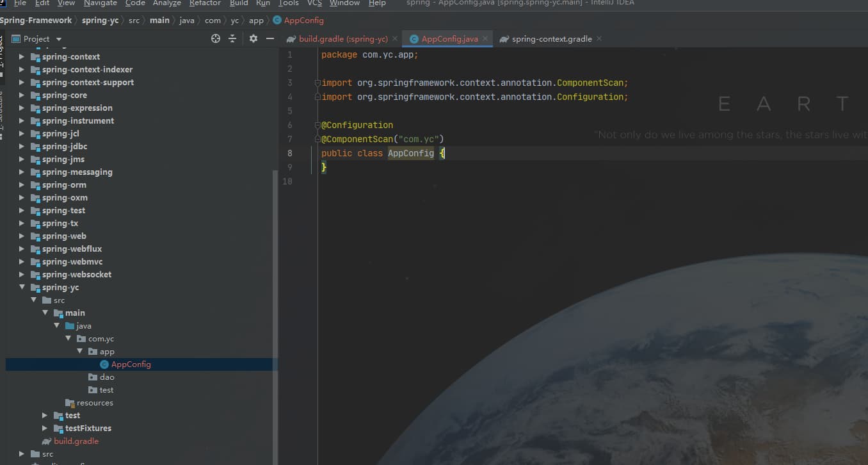Open the Analyze menu
This screenshot has width=868, height=465.
[x=167, y=3]
